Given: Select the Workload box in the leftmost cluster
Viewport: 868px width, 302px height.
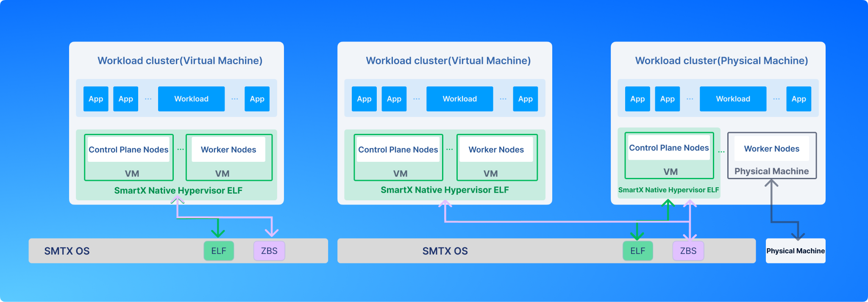Looking at the screenshot, I should (191, 99).
